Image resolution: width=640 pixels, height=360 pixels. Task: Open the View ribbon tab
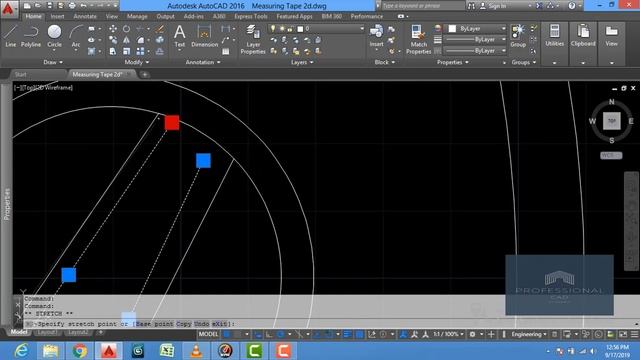111,16
